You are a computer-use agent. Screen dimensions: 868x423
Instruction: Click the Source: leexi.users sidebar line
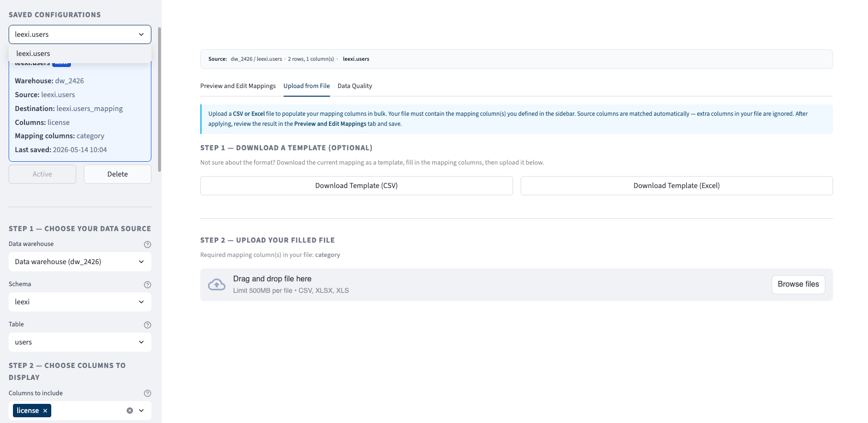[x=45, y=95]
